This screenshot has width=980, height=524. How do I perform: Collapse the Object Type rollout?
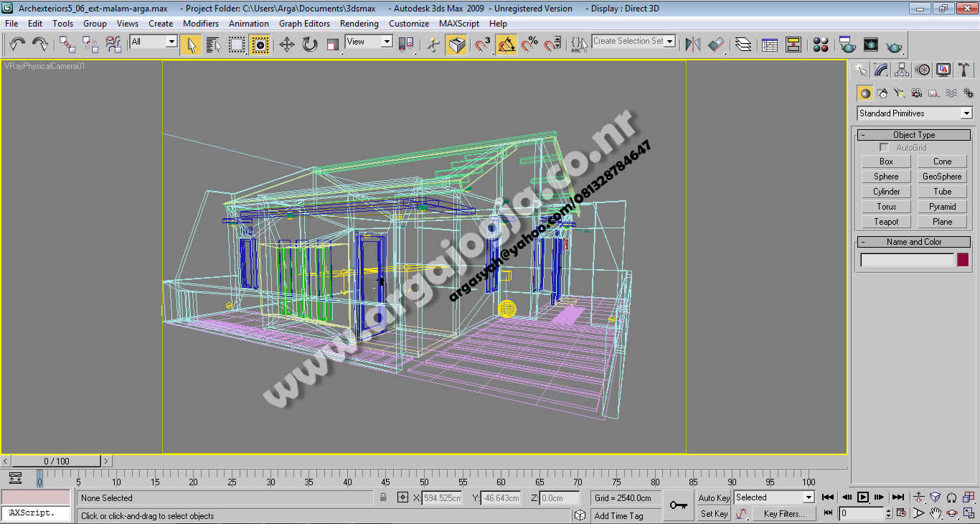click(914, 135)
